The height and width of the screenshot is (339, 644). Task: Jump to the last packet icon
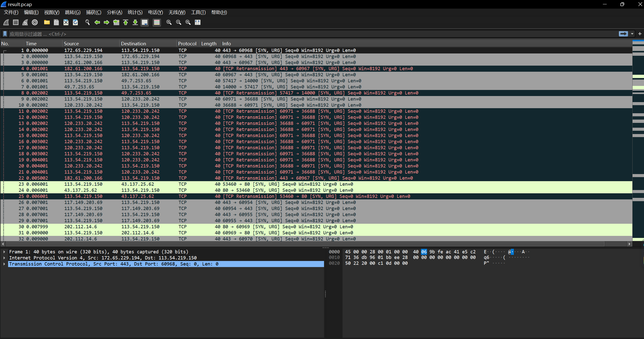tap(135, 22)
